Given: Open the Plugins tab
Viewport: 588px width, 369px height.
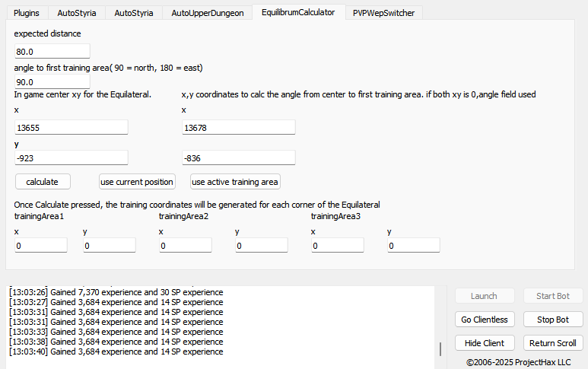Looking at the screenshot, I should [27, 13].
